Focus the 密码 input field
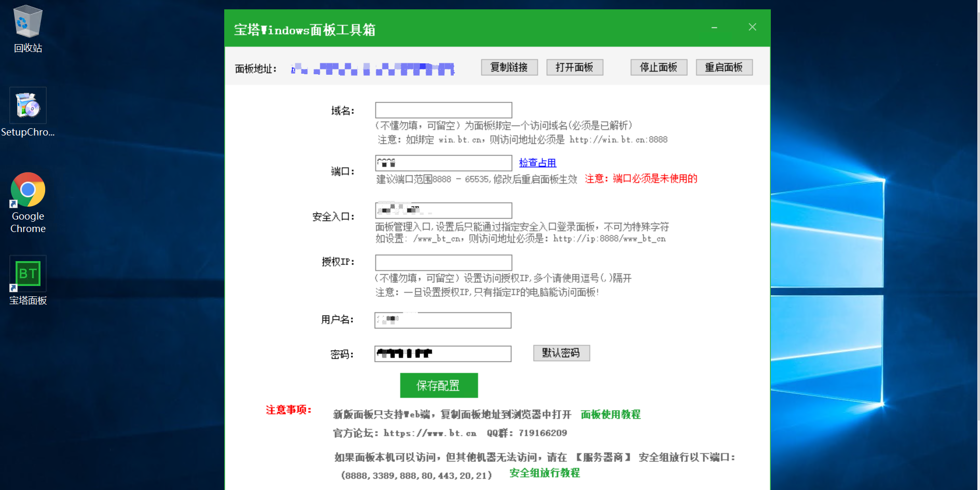 443,354
